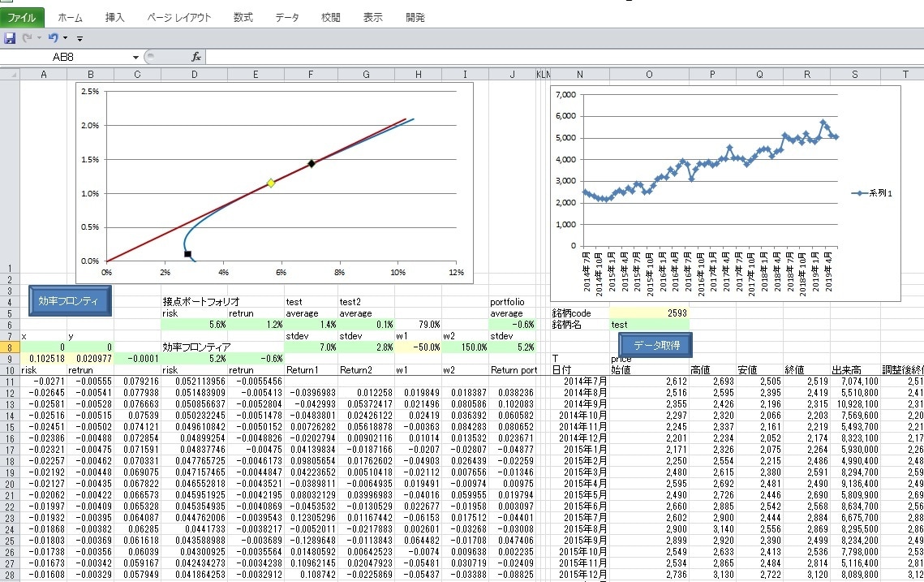Click the データ取得 button
Image resolution: width=924 pixels, height=582 pixels.
click(655, 345)
